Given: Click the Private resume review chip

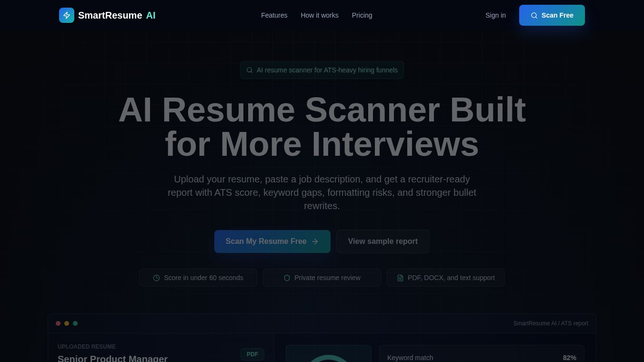Looking at the screenshot, I should [322, 278].
